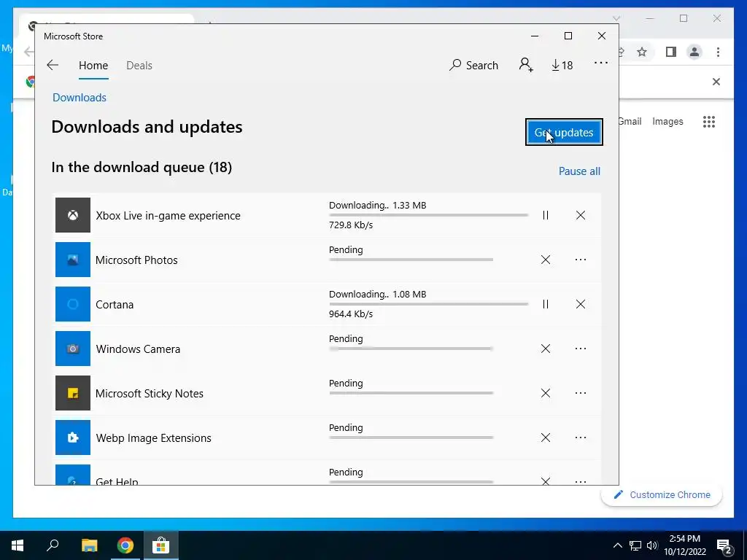Image resolution: width=747 pixels, height=560 pixels.
Task: Open the network status tray icon
Action: tap(635, 545)
